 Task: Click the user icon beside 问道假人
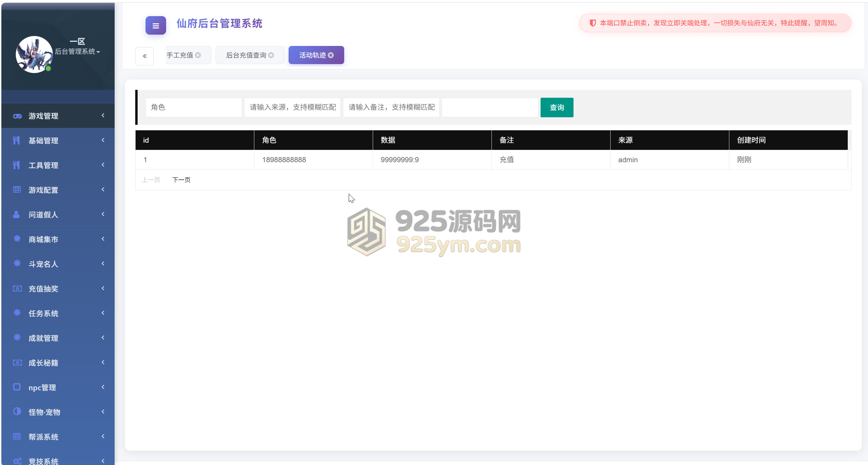click(16, 214)
